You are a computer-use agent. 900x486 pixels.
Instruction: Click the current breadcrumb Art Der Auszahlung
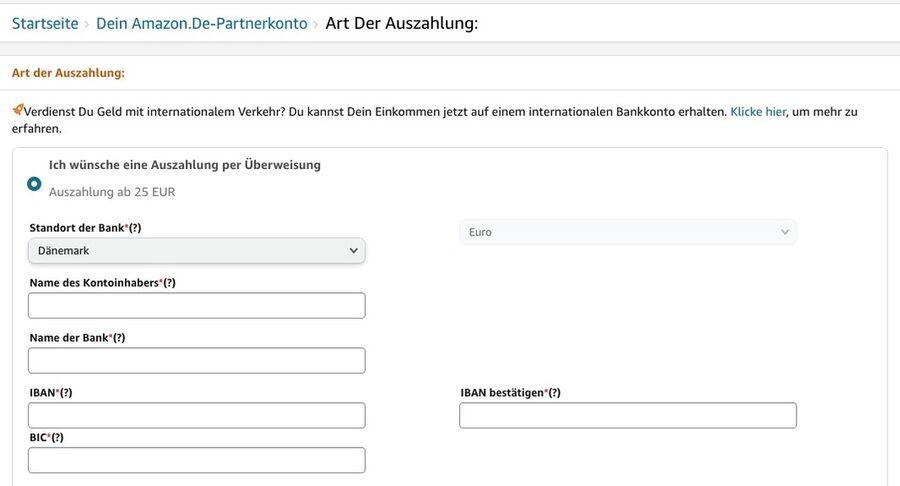pos(401,23)
